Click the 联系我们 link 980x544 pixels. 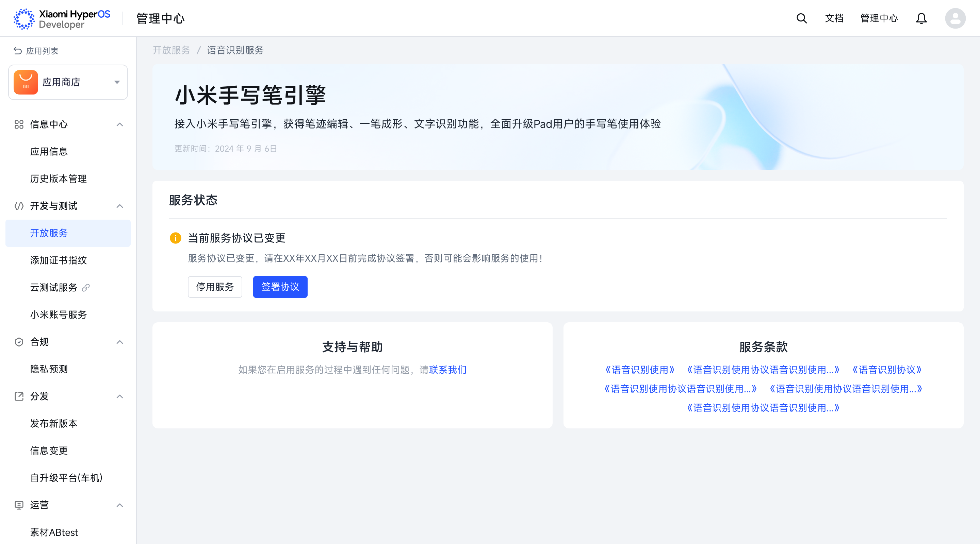(x=448, y=370)
